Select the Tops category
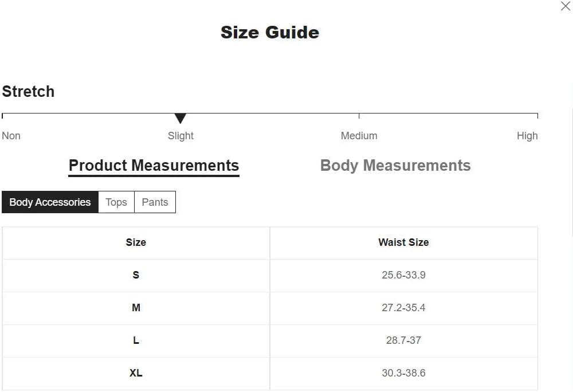This screenshot has width=573, height=392. point(116,202)
